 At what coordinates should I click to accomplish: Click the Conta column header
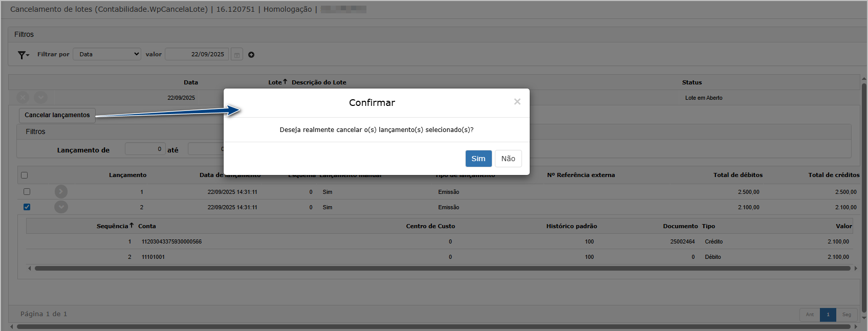coord(147,226)
